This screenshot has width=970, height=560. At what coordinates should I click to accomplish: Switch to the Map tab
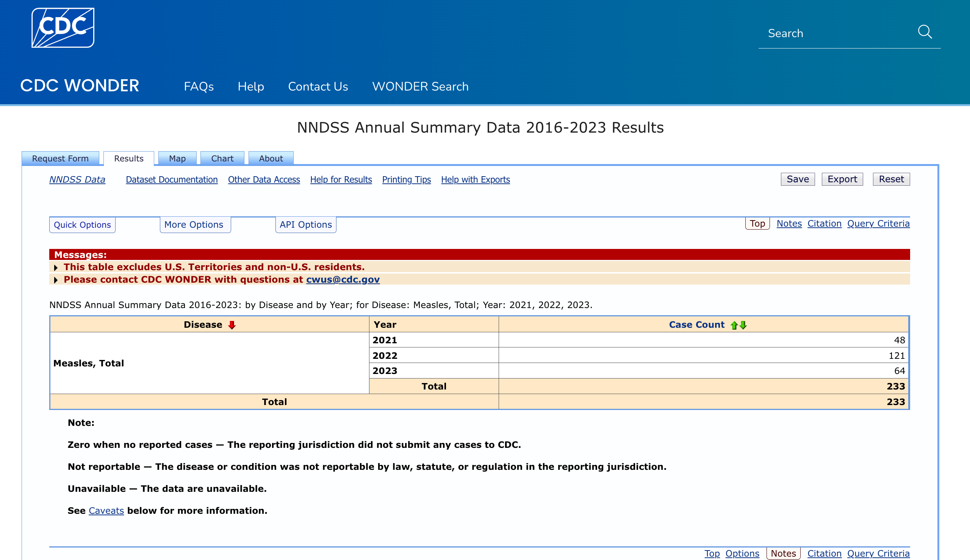click(177, 158)
